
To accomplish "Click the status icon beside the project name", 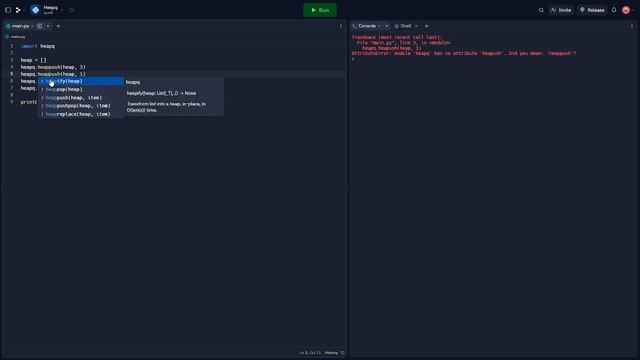I will pos(71,10).
